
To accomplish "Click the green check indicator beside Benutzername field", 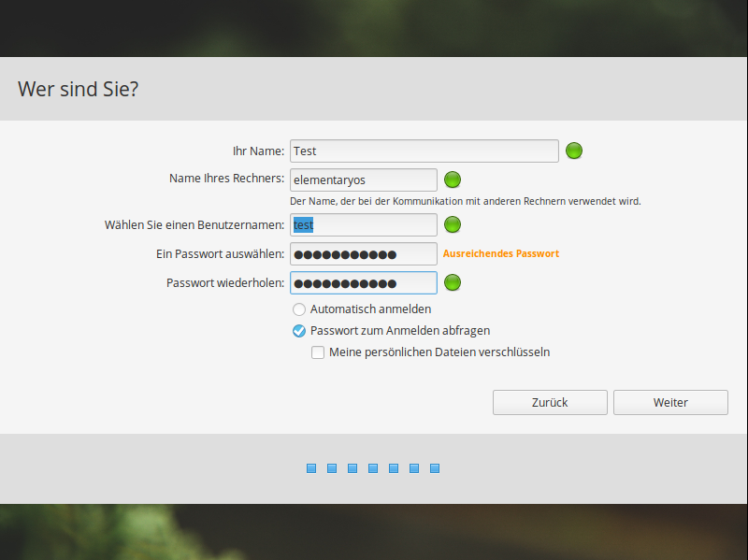I will (453, 224).
